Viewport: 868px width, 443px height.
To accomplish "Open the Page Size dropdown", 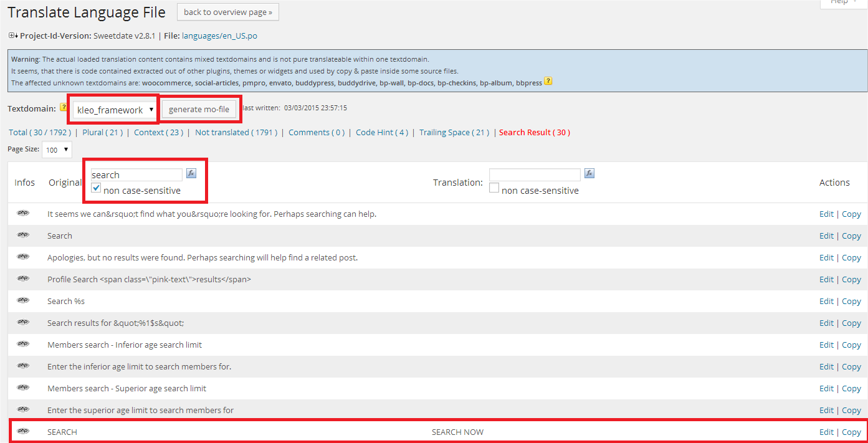I will click(x=57, y=150).
